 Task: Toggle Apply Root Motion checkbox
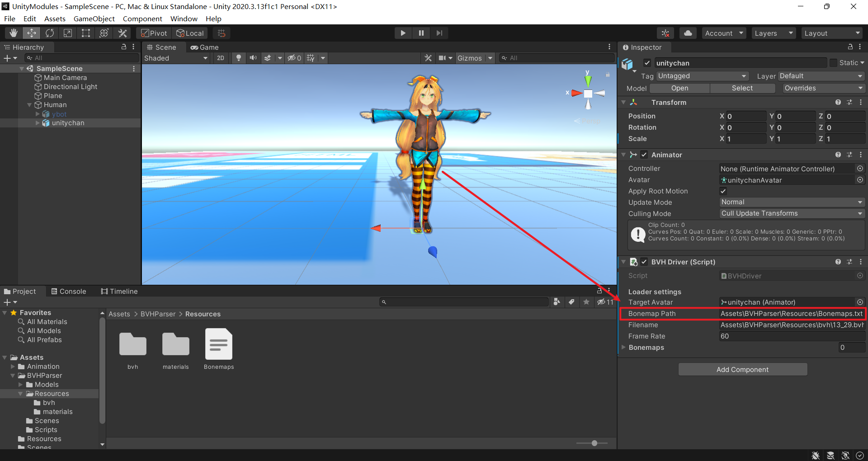tap(723, 191)
